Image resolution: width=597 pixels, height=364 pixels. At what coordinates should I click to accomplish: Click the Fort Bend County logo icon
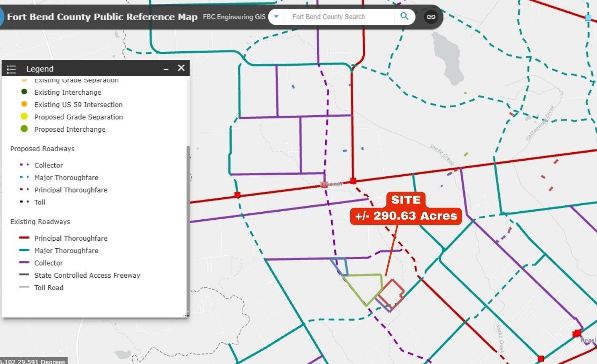pos(1,17)
